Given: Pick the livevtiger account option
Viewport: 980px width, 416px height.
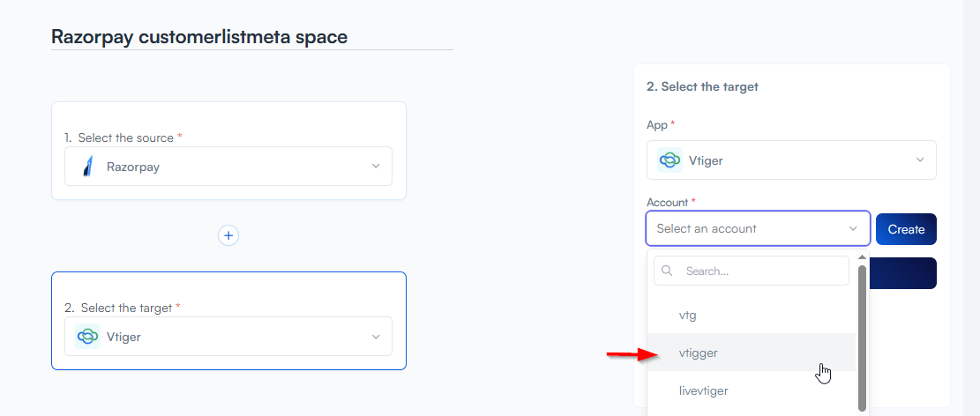Looking at the screenshot, I should [703, 390].
